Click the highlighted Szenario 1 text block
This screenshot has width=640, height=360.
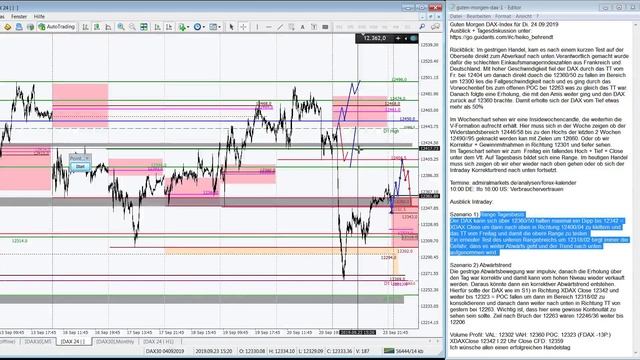tap(539, 233)
